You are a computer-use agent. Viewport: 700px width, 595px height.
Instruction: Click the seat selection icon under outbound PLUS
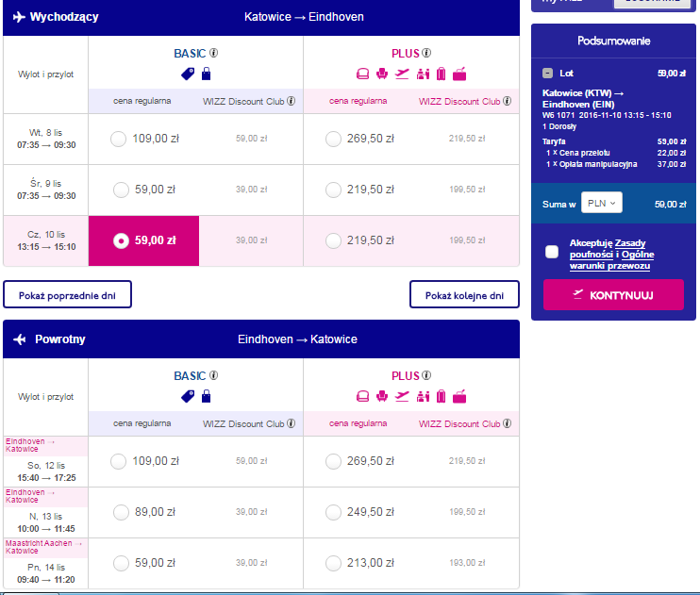[x=362, y=74]
